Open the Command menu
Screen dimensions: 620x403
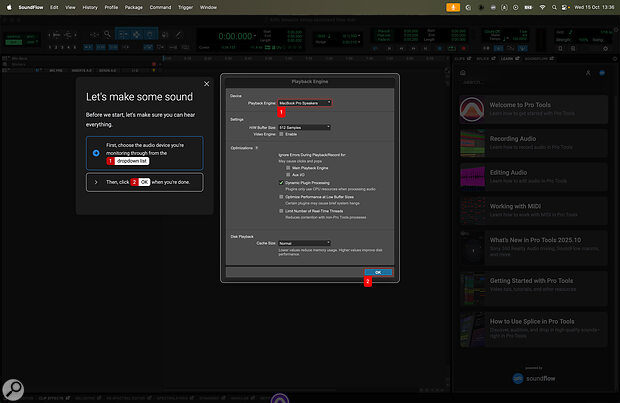click(160, 7)
